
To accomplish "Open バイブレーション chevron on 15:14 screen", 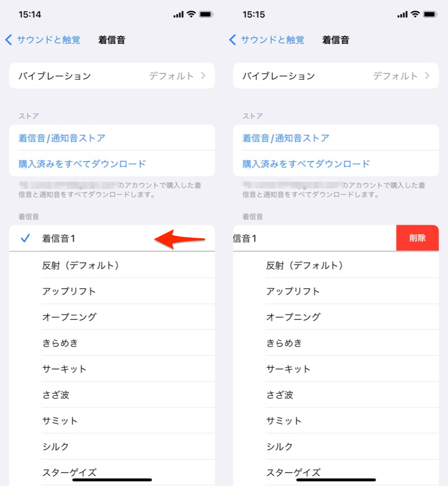I will [x=203, y=76].
